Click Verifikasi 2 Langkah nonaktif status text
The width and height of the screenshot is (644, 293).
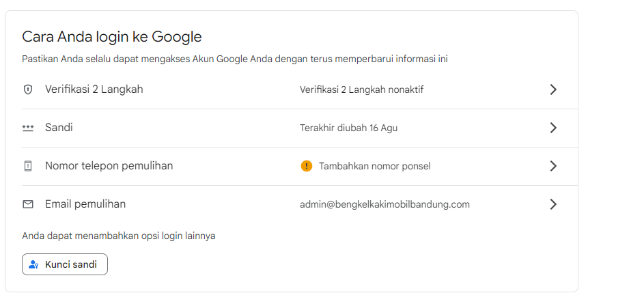tap(361, 89)
